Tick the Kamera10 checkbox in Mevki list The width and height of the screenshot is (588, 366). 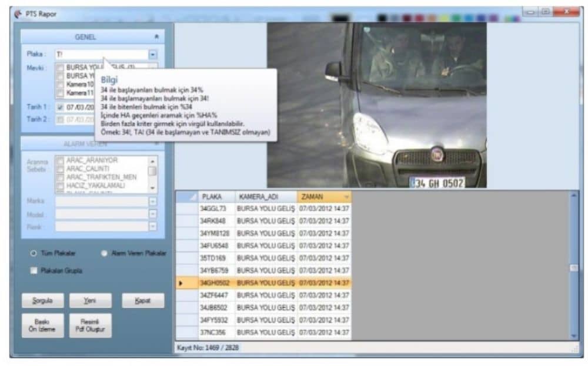point(60,85)
